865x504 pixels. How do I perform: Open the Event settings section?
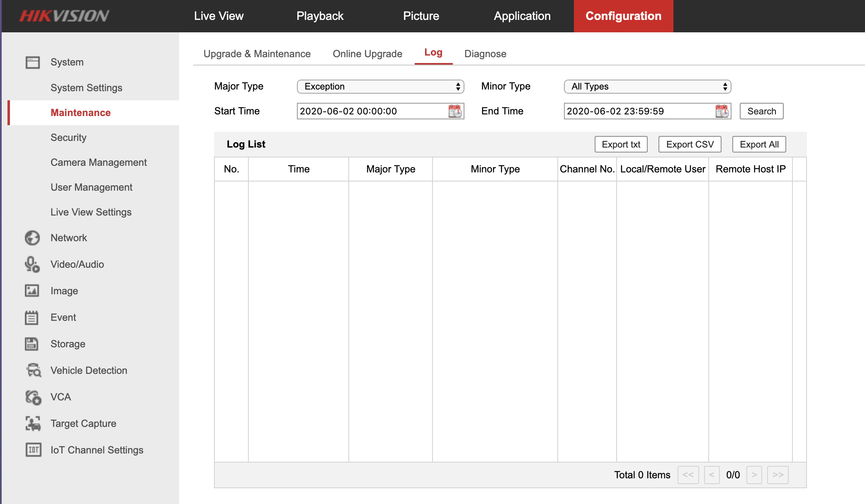63,317
